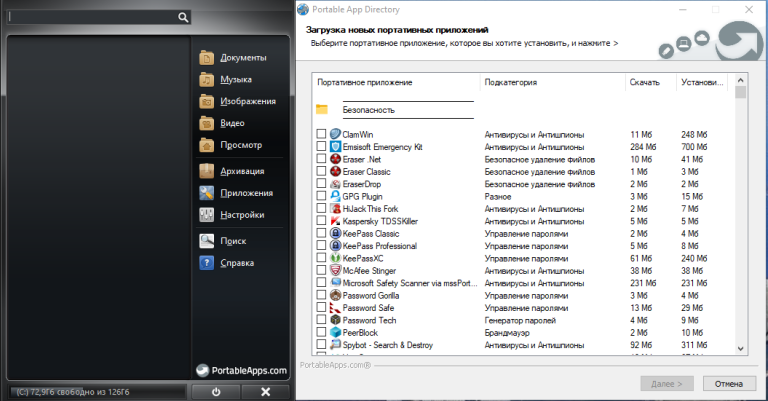Image resolution: width=768 pixels, height=401 pixels.
Task: Open the Справка help icon
Action: point(207,263)
